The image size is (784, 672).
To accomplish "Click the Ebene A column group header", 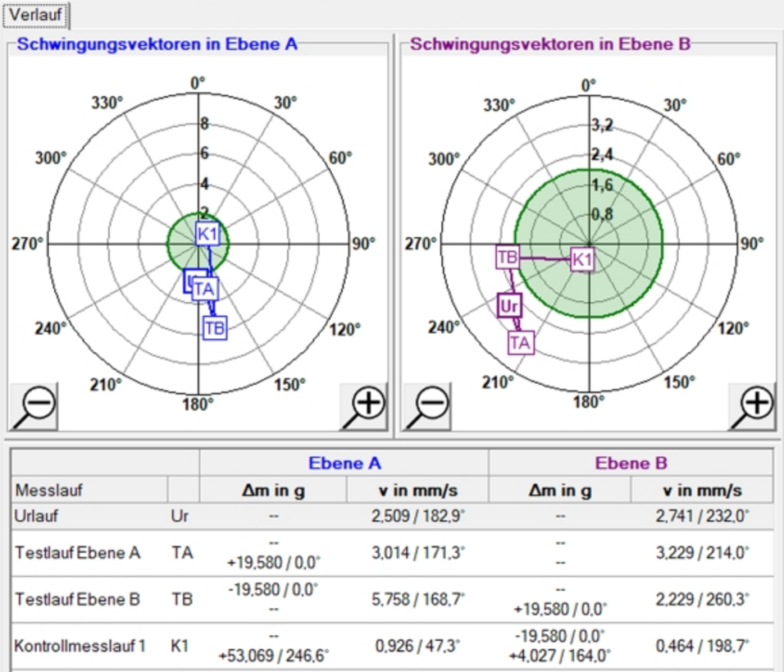I will pos(344,464).
